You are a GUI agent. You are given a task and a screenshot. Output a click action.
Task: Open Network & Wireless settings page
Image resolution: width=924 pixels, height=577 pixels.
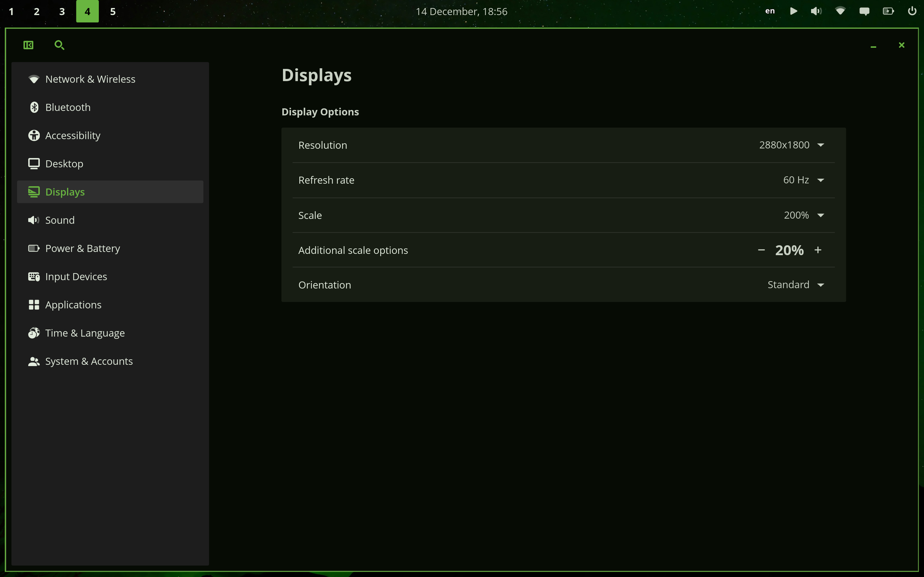click(x=90, y=79)
